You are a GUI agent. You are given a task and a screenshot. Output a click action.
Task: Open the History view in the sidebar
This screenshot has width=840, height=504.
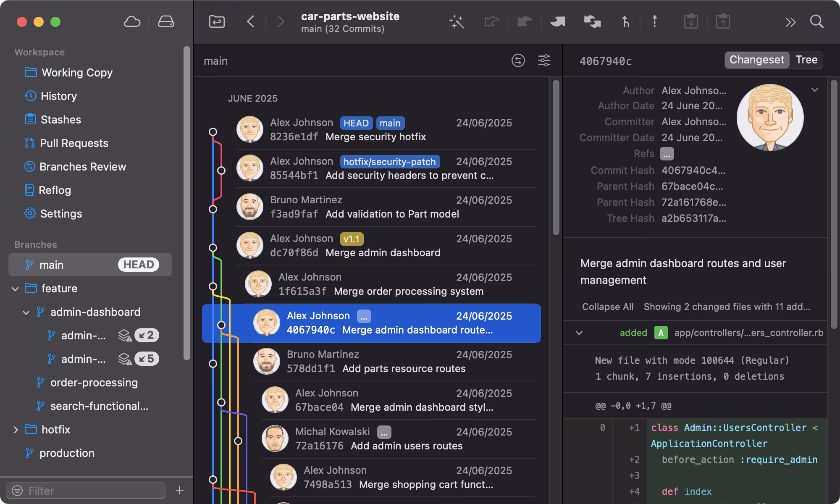point(58,96)
